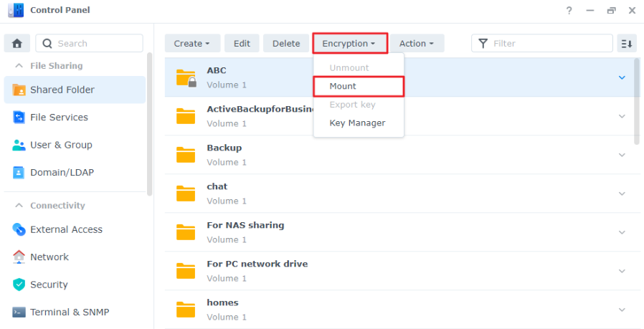Click the User & Group sidebar icon
The width and height of the screenshot is (644, 329).
click(x=19, y=145)
